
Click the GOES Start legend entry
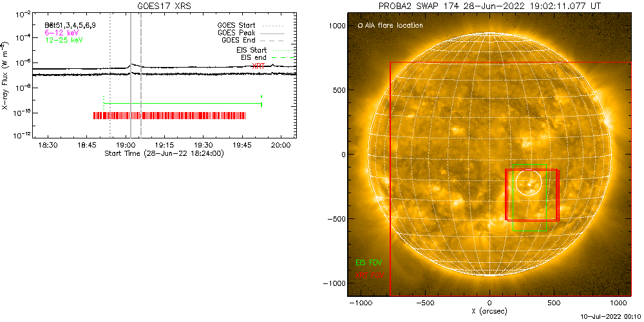click(x=250, y=24)
